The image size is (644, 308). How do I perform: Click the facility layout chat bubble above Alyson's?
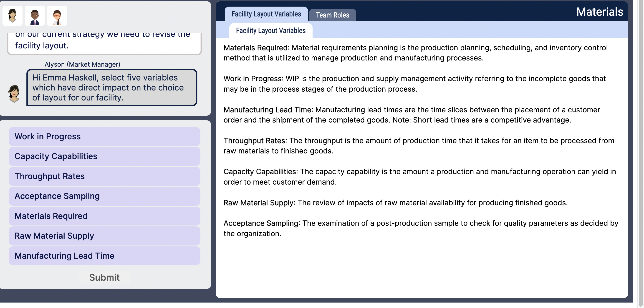[104, 41]
